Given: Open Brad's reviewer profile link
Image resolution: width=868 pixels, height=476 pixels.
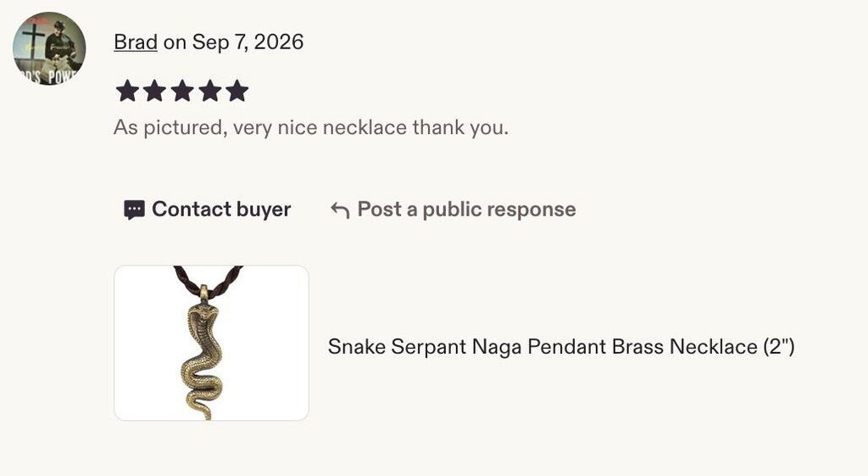Looking at the screenshot, I should [x=136, y=42].
